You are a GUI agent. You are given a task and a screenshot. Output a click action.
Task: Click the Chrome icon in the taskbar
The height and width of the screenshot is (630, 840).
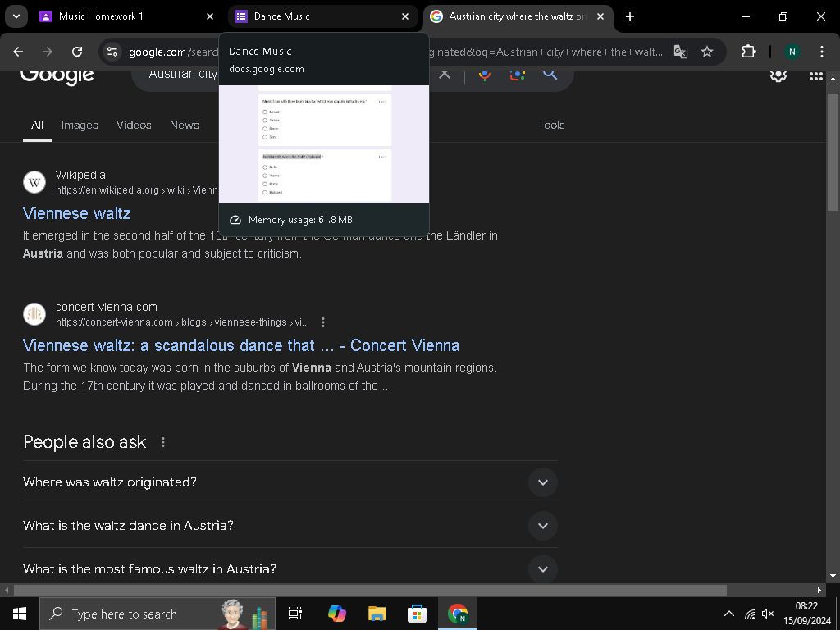(458, 614)
